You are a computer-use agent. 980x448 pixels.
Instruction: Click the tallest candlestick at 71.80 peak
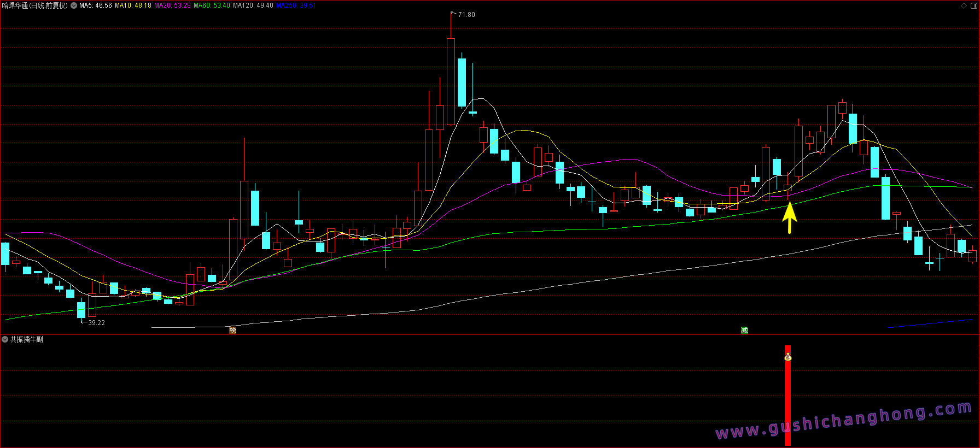coord(451,82)
